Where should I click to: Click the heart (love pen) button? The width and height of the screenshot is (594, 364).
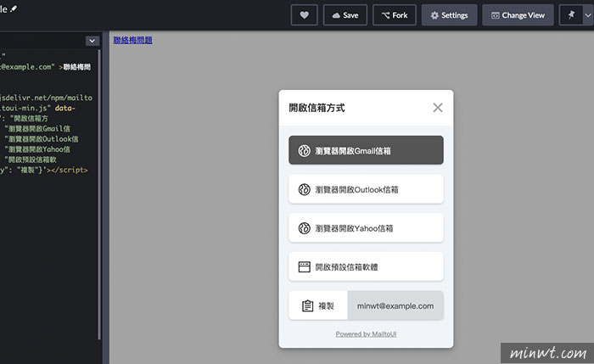point(304,15)
